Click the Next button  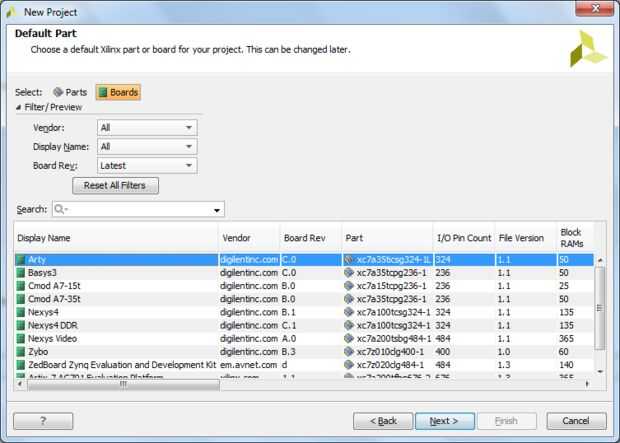(445, 421)
